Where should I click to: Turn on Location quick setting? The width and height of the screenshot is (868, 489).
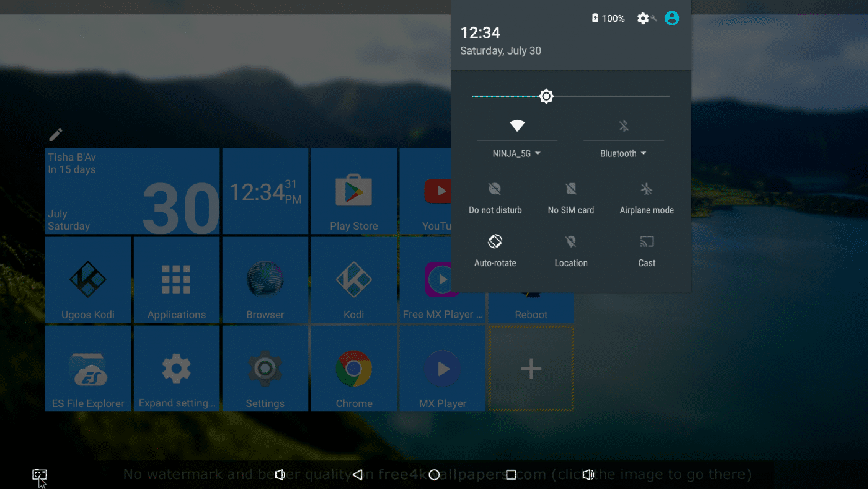click(x=571, y=249)
